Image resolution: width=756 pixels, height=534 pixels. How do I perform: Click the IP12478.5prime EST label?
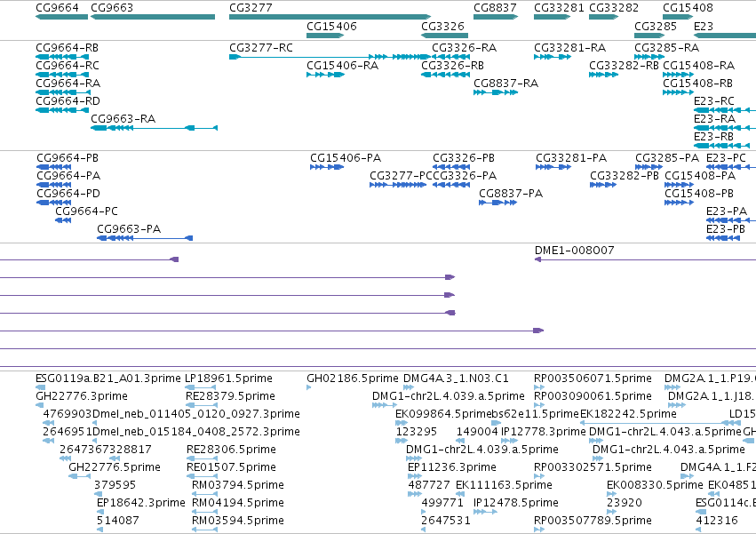pos(516,503)
